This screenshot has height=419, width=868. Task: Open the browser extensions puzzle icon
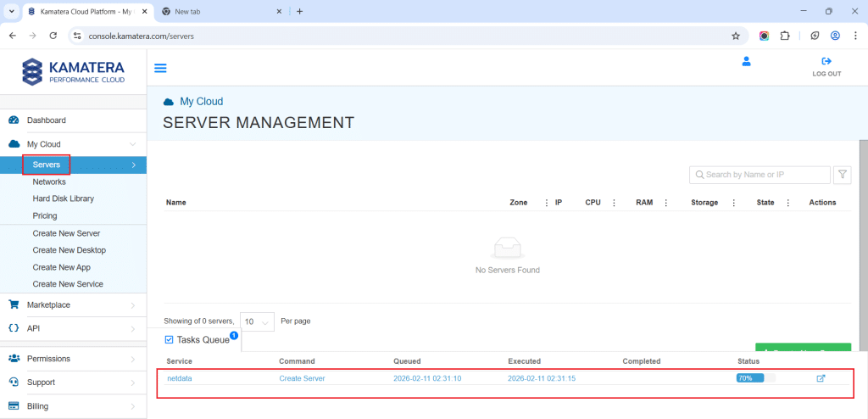tap(784, 36)
